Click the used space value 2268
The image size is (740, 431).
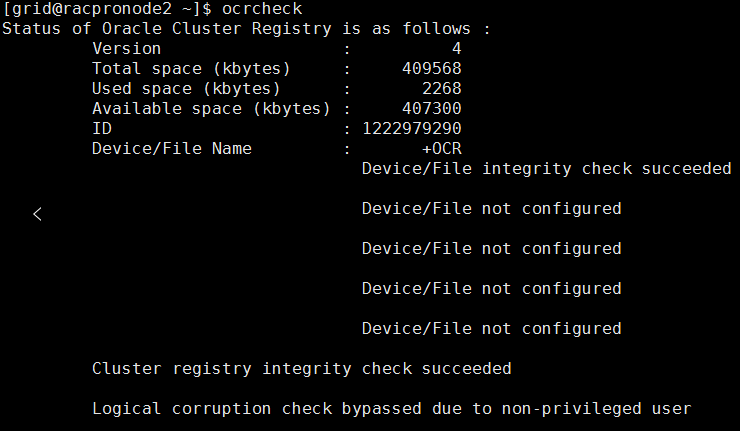(441, 89)
